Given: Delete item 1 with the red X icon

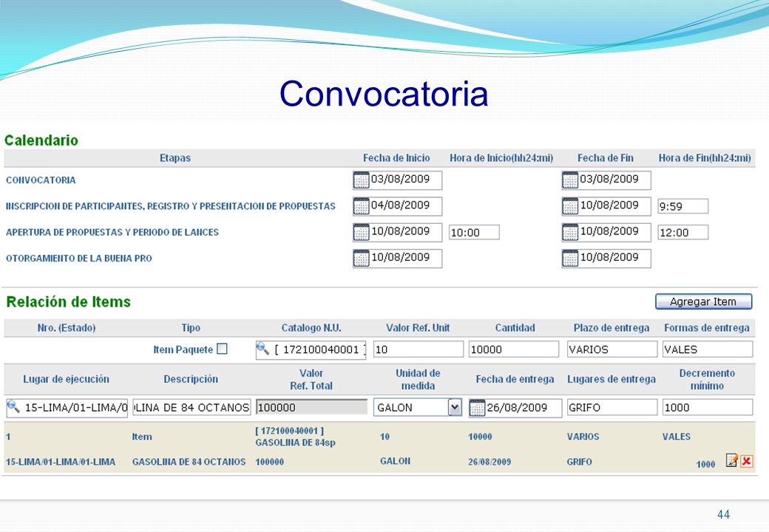Looking at the screenshot, I should [x=746, y=461].
